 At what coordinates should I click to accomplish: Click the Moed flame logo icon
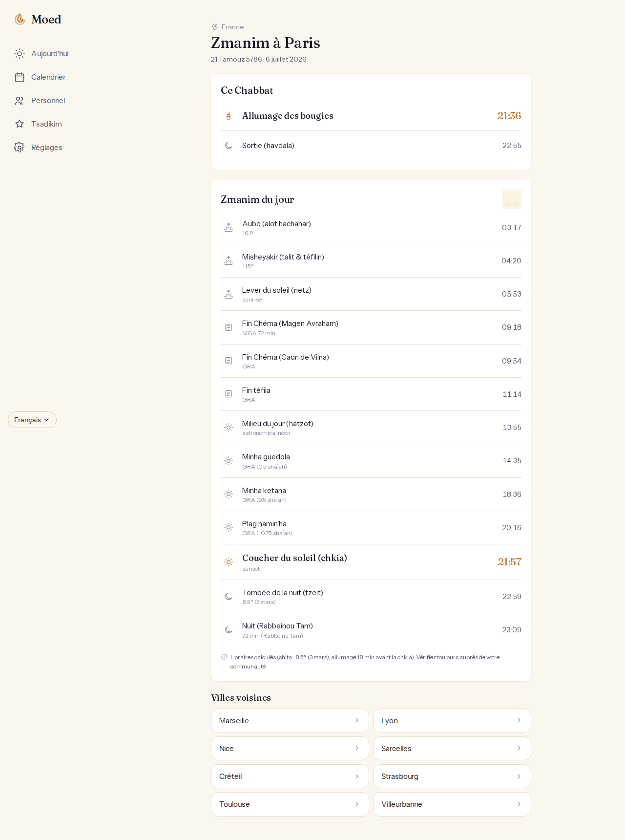(20, 19)
